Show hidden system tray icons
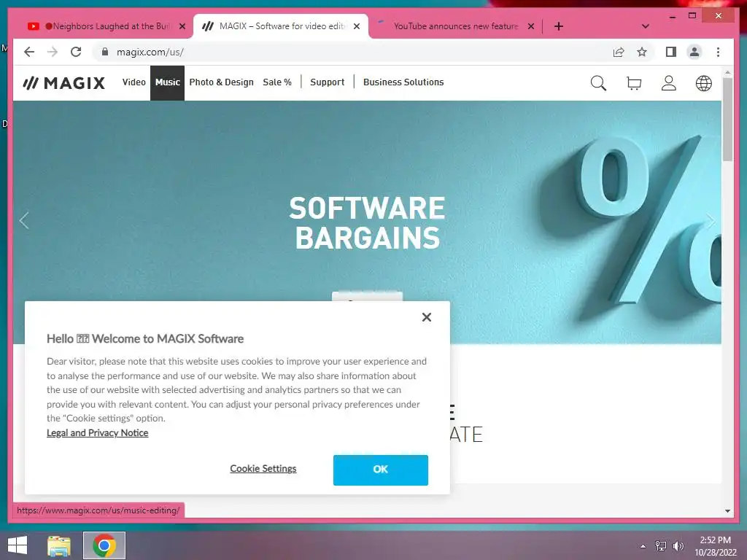The image size is (747, 560). 643,545
